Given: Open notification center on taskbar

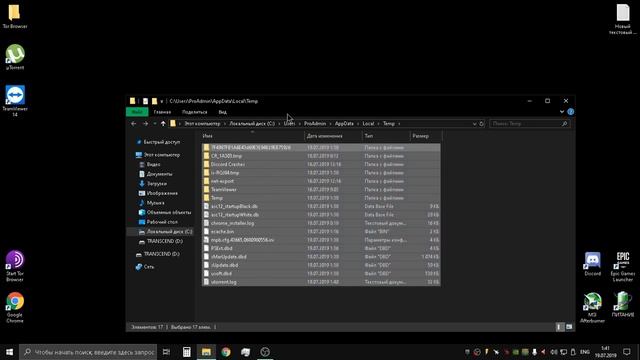Looking at the screenshot, I should click(627, 352).
